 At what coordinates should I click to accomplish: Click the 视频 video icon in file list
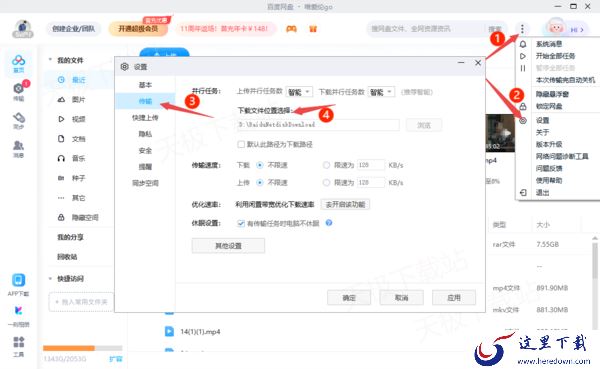click(x=61, y=119)
